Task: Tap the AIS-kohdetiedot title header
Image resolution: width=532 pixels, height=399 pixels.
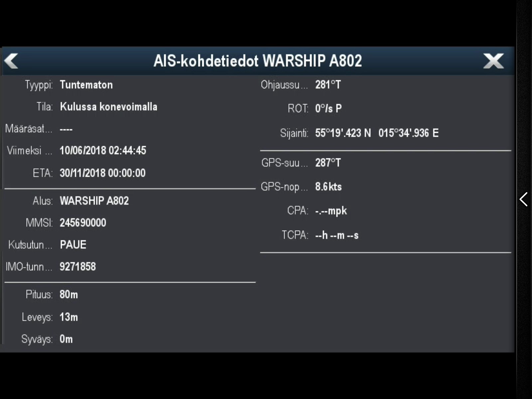Action: 257,61
